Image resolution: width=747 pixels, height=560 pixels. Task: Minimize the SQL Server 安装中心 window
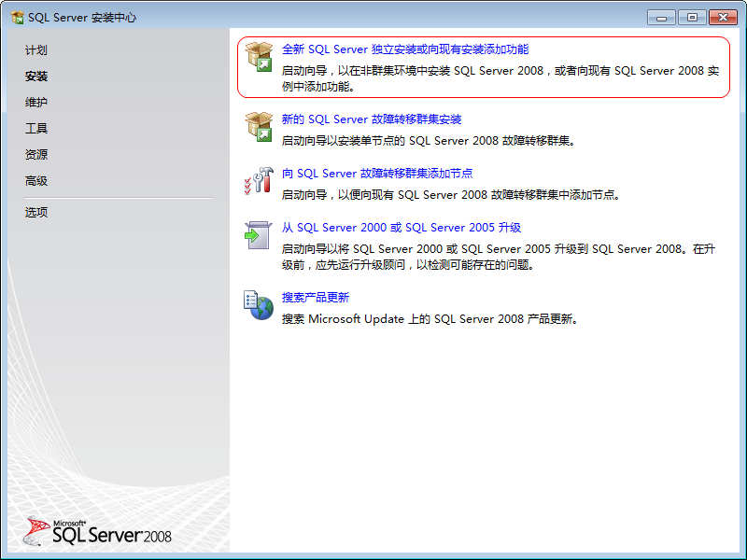coord(661,18)
